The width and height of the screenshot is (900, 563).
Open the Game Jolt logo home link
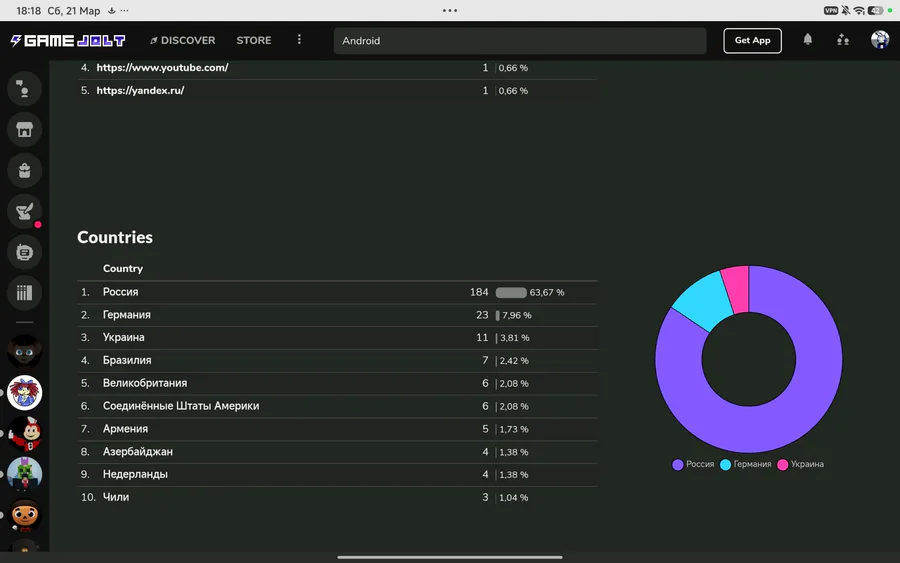tap(68, 40)
